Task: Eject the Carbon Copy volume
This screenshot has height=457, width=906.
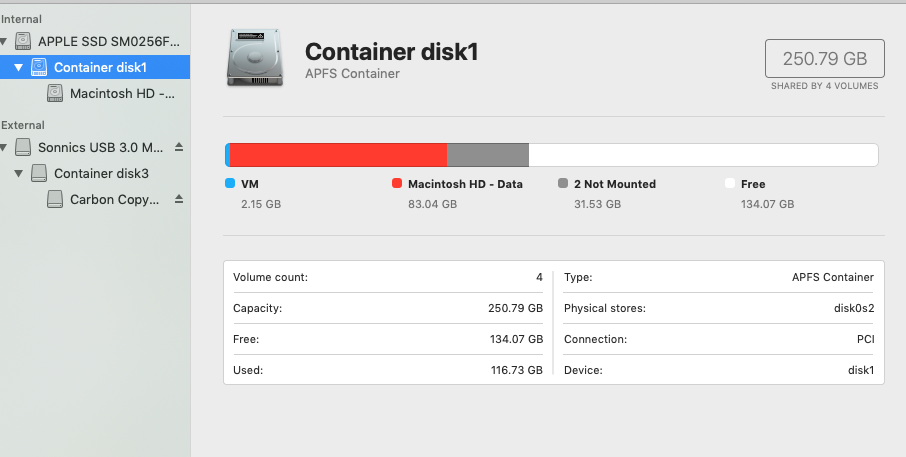Action: [x=179, y=199]
